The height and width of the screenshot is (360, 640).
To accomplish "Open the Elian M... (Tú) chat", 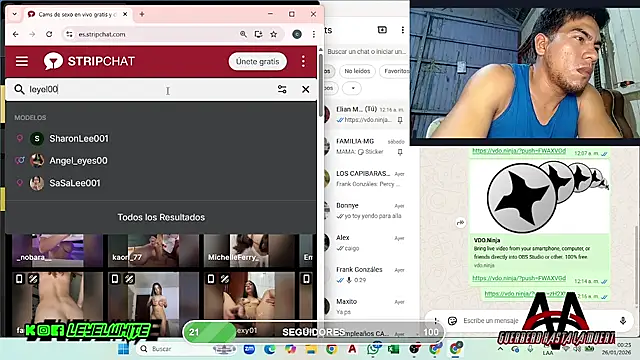I will coord(367,114).
